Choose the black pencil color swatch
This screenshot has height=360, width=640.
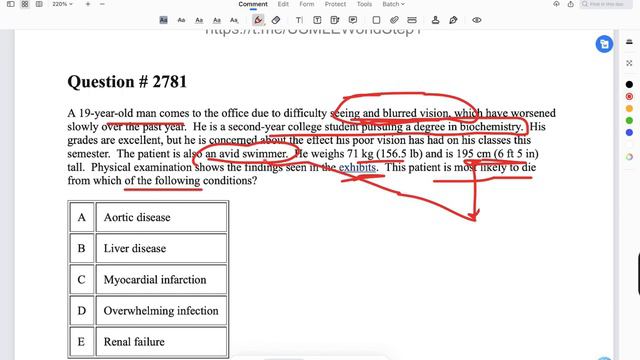point(629,84)
